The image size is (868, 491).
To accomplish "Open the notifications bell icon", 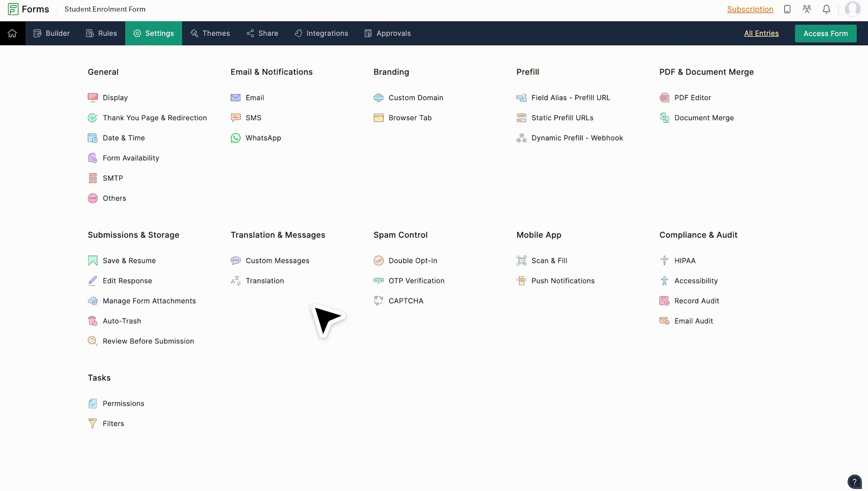I will pos(826,9).
